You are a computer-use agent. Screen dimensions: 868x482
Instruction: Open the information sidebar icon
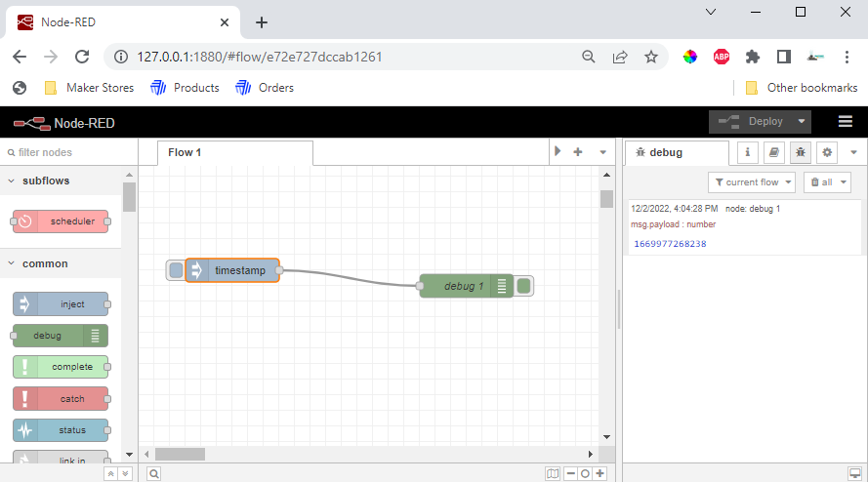pos(747,152)
